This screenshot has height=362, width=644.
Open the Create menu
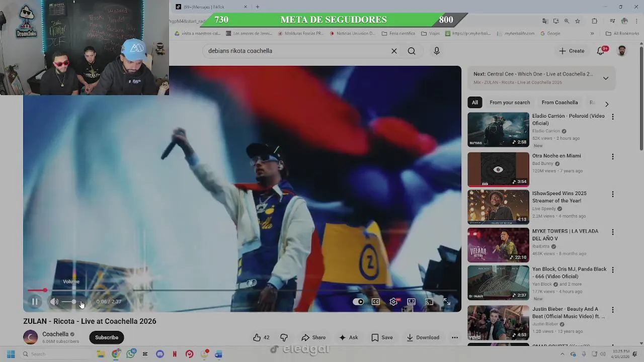pos(572,51)
